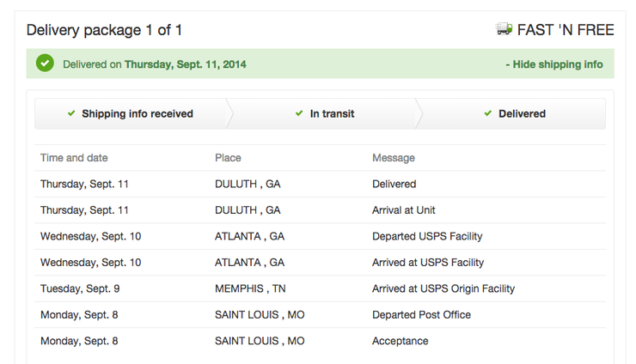Click the Arrival at Unit message

point(404,210)
